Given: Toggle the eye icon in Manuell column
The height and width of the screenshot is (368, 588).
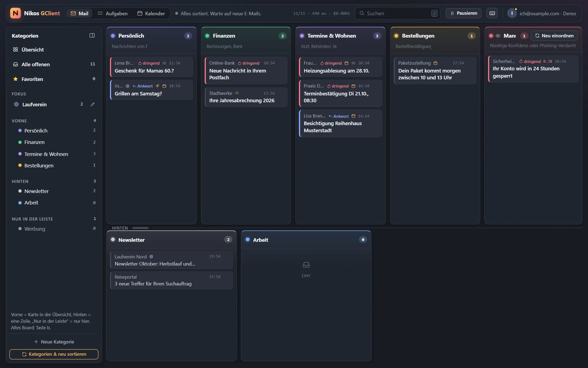Looking at the screenshot, I should [498, 36].
